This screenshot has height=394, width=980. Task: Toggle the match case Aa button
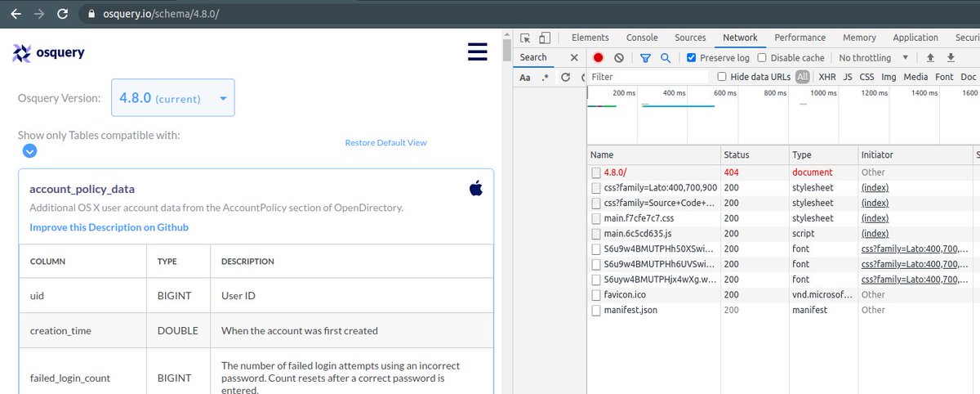click(x=525, y=77)
